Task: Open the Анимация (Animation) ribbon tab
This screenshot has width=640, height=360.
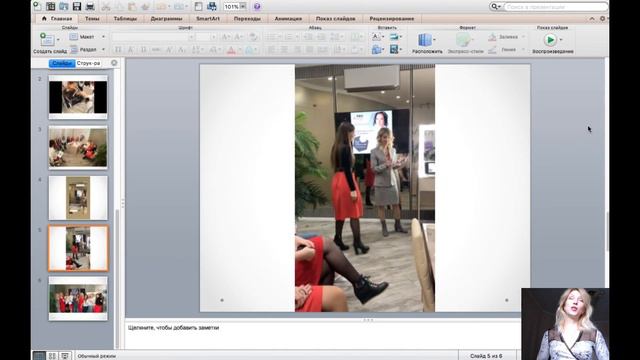Action: [x=288, y=19]
